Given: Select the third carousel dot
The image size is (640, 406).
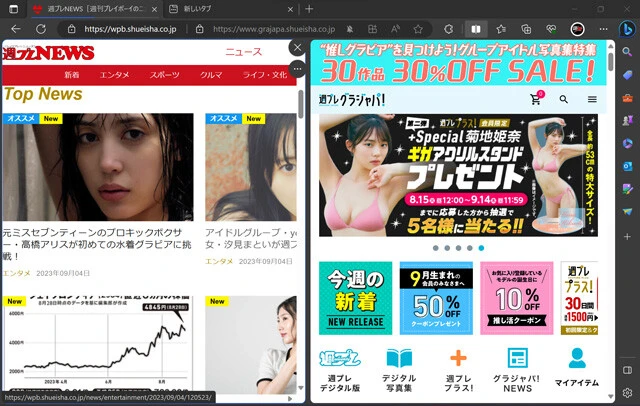Looking at the screenshot, I should pyautogui.click(x=458, y=248).
